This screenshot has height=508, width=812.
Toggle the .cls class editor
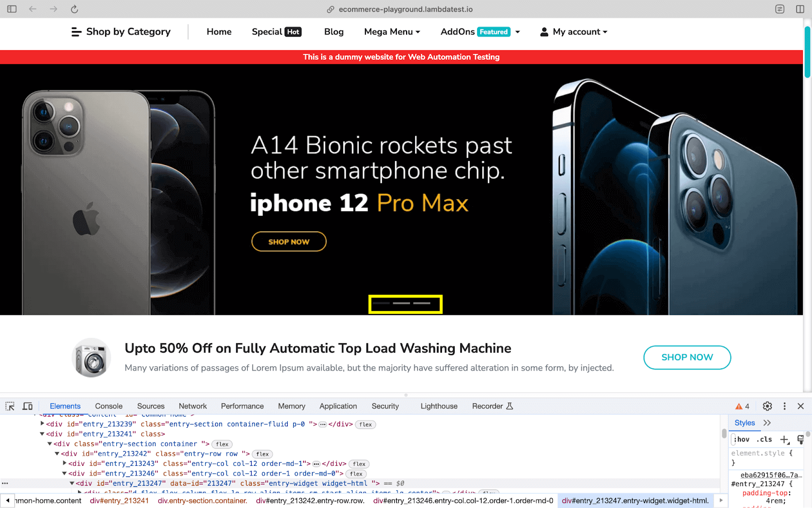764,439
